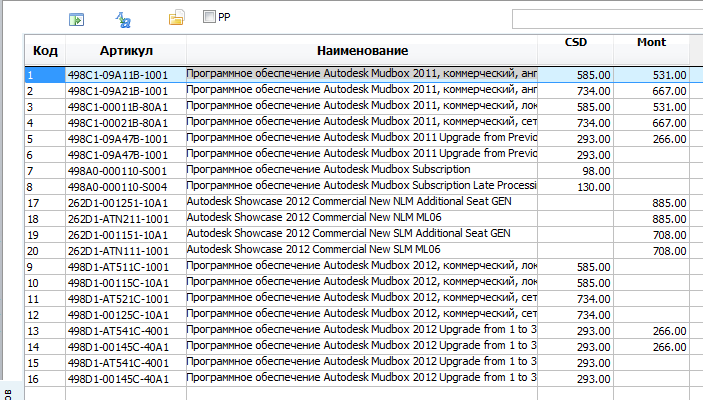Click article 498D1-00125C-10A1
Screen dimensions: 703x400
click(x=117, y=315)
